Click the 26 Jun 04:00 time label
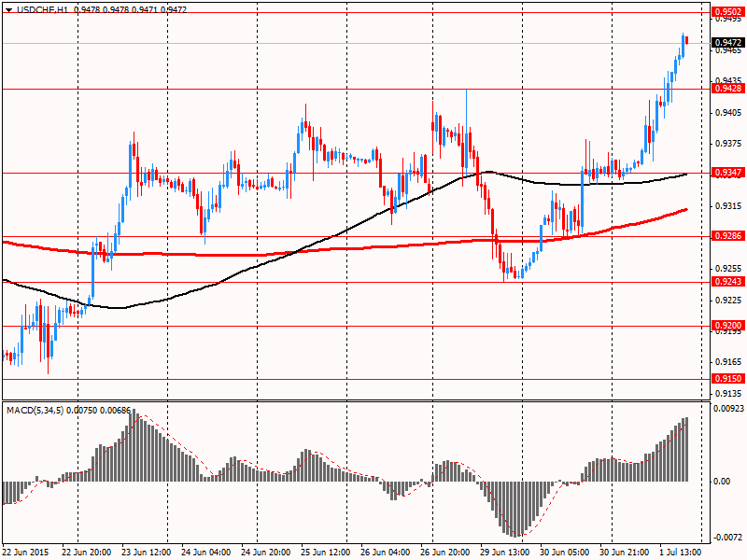The image size is (747, 560). [386, 553]
